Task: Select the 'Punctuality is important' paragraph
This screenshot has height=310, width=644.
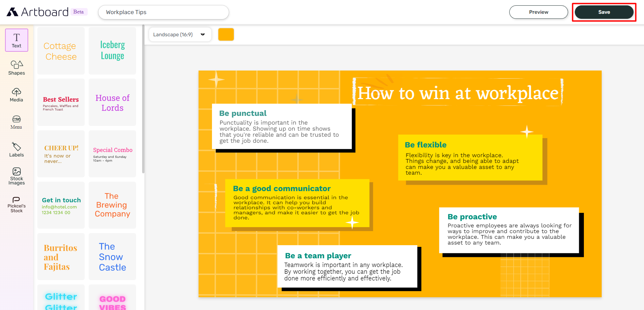Action: click(279, 132)
